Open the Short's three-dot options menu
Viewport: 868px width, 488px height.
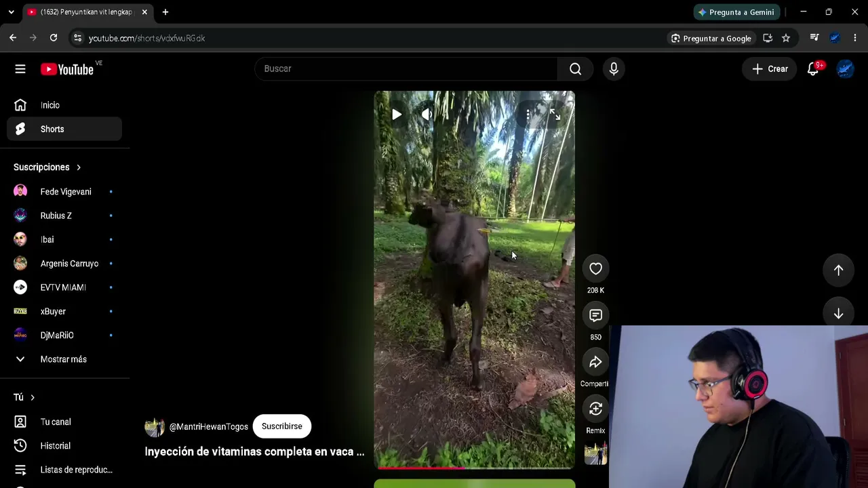click(528, 115)
